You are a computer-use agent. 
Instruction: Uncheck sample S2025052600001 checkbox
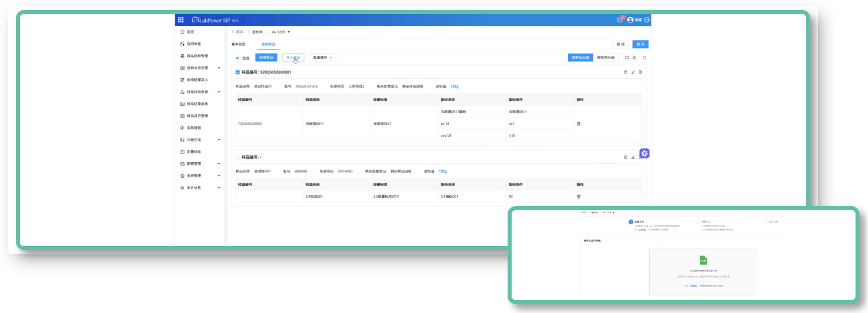coord(238,72)
